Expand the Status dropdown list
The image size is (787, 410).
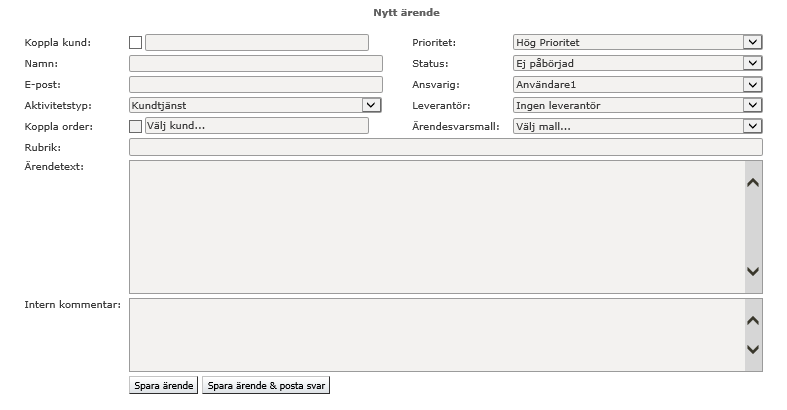(637, 63)
